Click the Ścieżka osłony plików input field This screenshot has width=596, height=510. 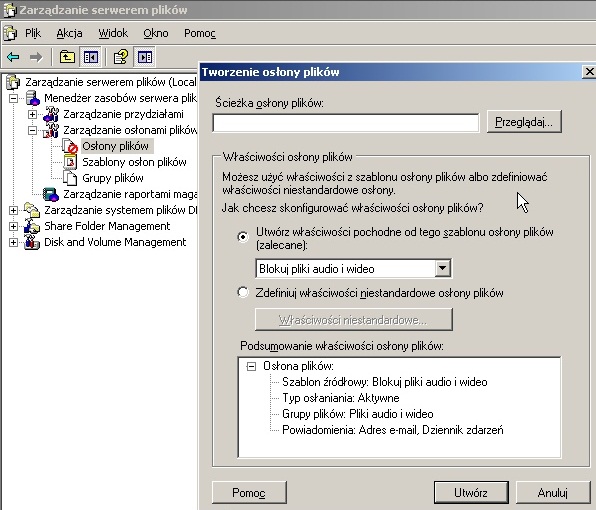[346, 123]
